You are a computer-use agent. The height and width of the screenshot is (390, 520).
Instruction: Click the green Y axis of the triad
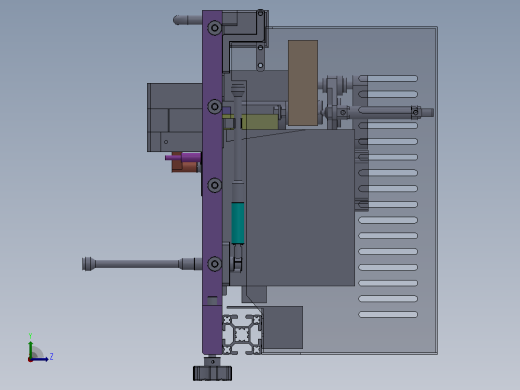(x=31, y=350)
